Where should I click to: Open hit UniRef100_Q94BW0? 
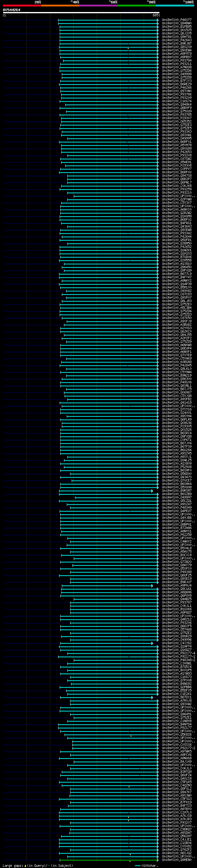pyautogui.click(x=177, y=23)
